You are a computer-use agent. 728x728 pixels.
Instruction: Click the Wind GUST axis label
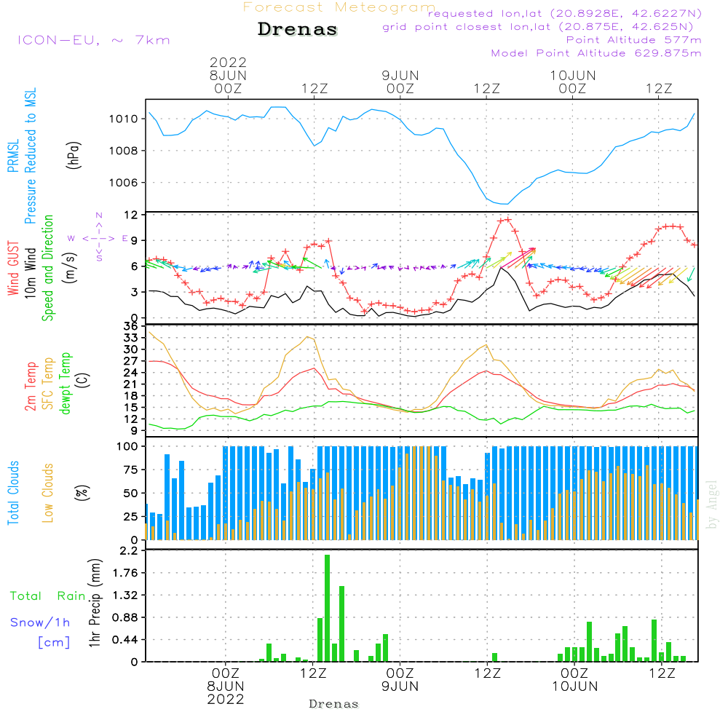[x=13, y=269]
